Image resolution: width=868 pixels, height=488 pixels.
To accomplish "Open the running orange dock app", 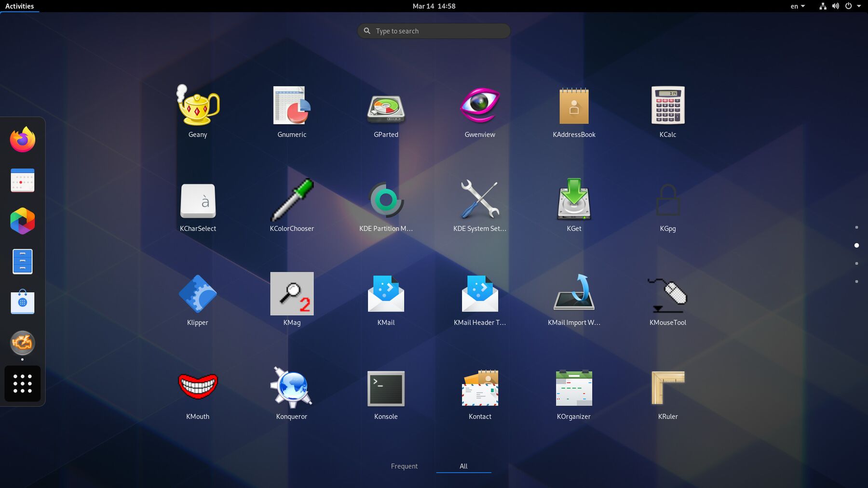I will tap(23, 343).
